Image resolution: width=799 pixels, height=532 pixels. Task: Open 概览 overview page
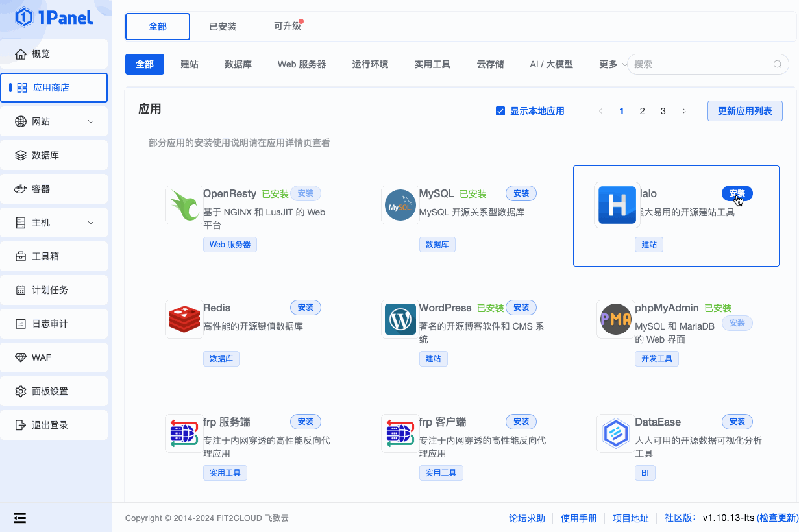pyautogui.click(x=54, y=54)
